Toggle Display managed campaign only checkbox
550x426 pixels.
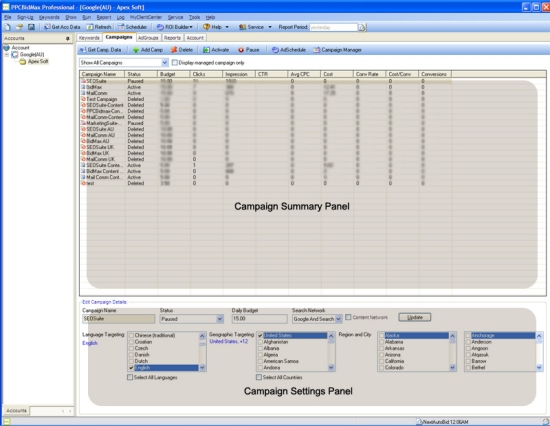click(175, 62)
